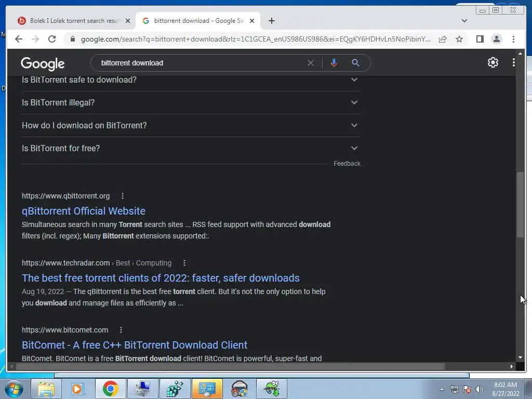
Task: Open the network tray icon
Action: pos(454,389)
